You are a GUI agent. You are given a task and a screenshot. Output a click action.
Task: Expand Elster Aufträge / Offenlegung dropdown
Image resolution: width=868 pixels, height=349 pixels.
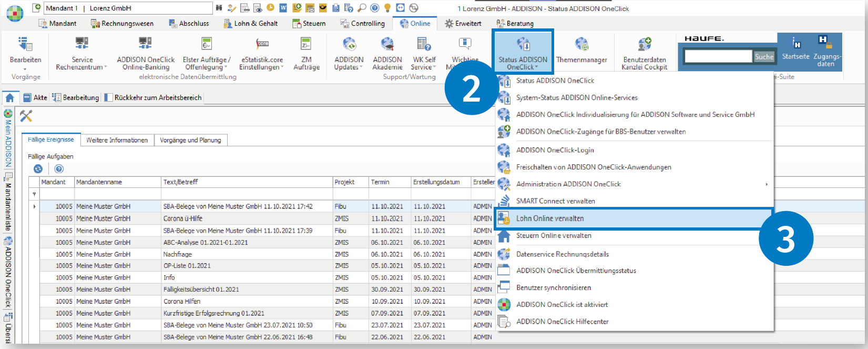pos(207,53)
